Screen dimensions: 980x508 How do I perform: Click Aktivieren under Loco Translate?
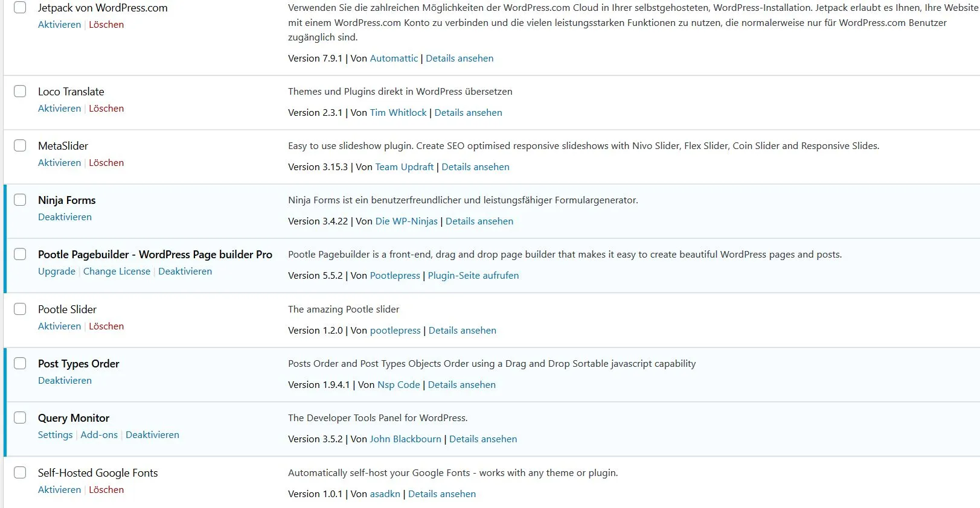click(59, 109)
